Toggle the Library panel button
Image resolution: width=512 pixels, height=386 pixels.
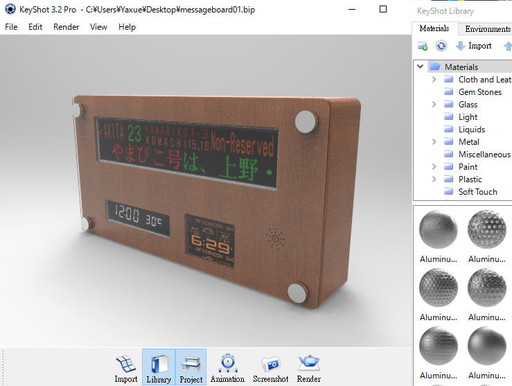pyautogui.click(x=159, y=367)
